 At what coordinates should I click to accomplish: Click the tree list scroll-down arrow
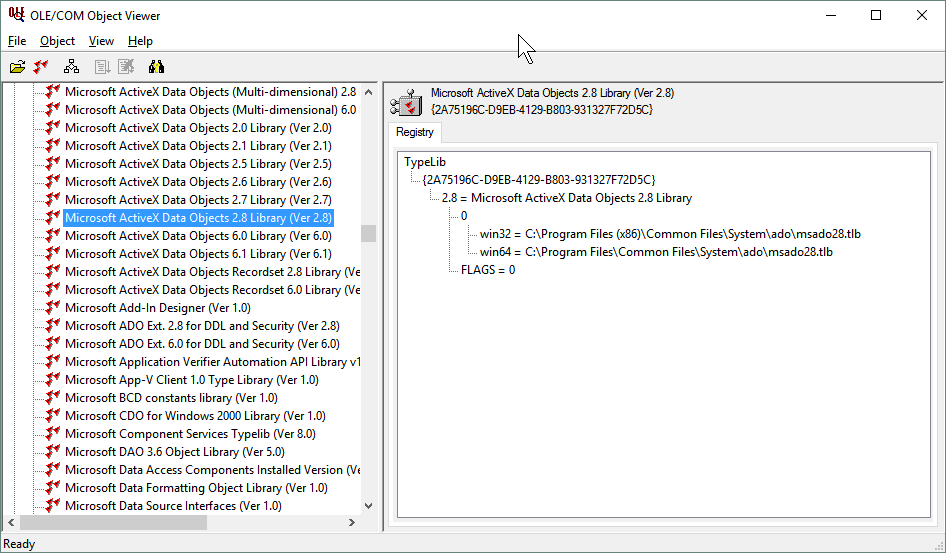coord(368,506)
